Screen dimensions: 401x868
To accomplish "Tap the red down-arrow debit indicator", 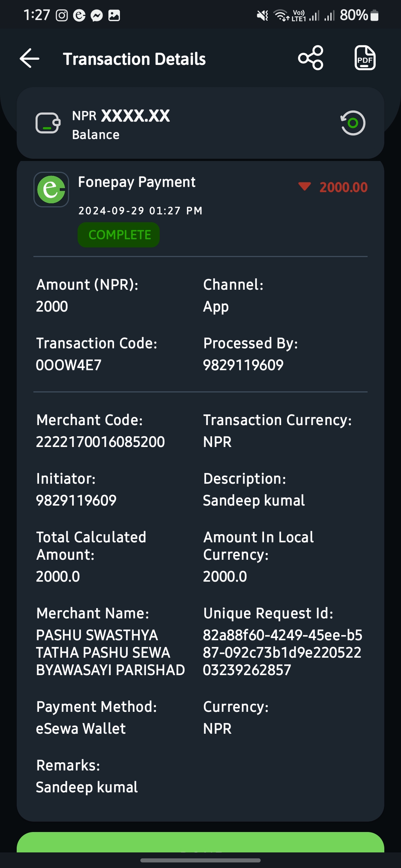I will [304, 186].
